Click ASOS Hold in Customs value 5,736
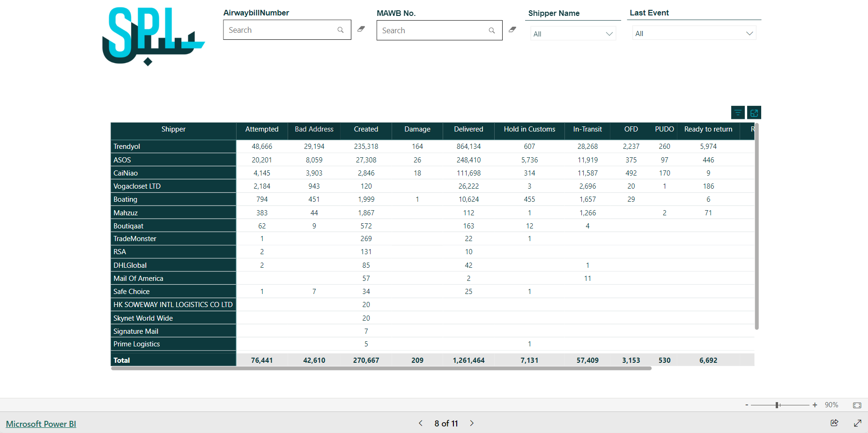Screen dimensions: 868x433 coord(529,160)
